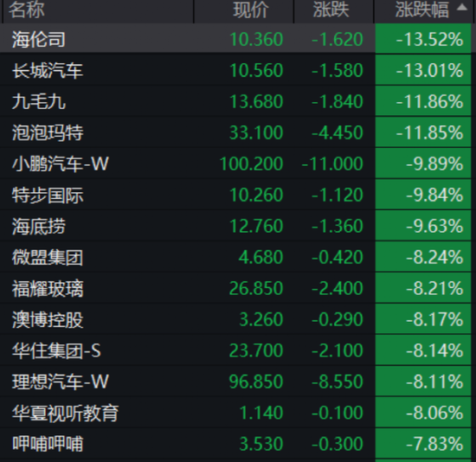This screenshot has width=476, height=462.
Task: Click the -11.000 change value
Action: tap(332, 164)
